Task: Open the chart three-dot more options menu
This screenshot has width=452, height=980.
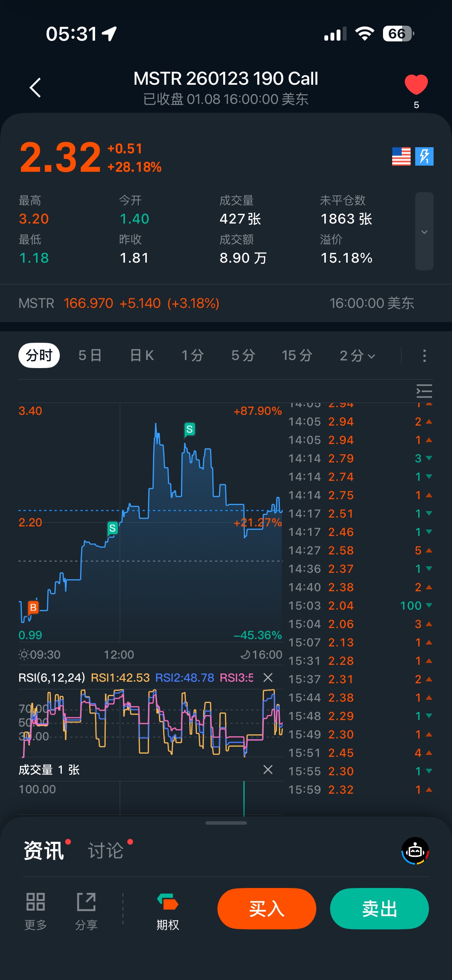Action: pyautogui.click(x=424, y=356)
